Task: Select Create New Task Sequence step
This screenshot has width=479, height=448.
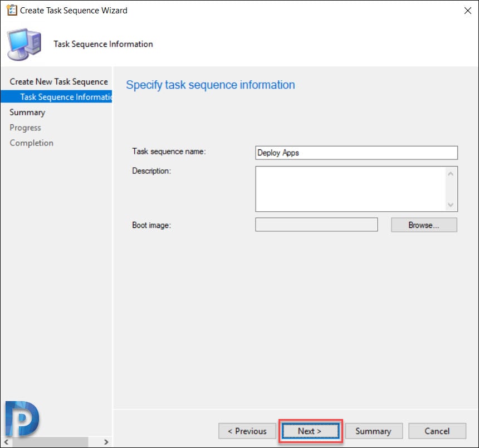Action: click(x=58, y=81)
